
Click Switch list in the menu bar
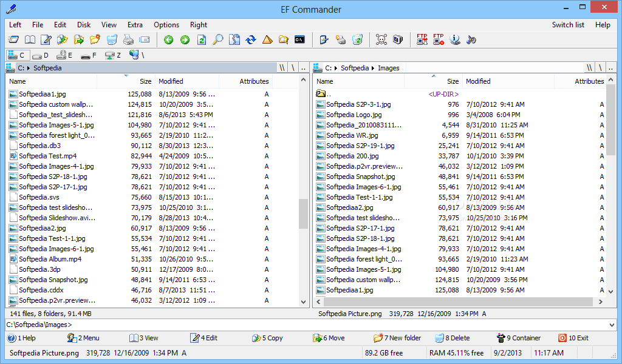coord(568,25)
